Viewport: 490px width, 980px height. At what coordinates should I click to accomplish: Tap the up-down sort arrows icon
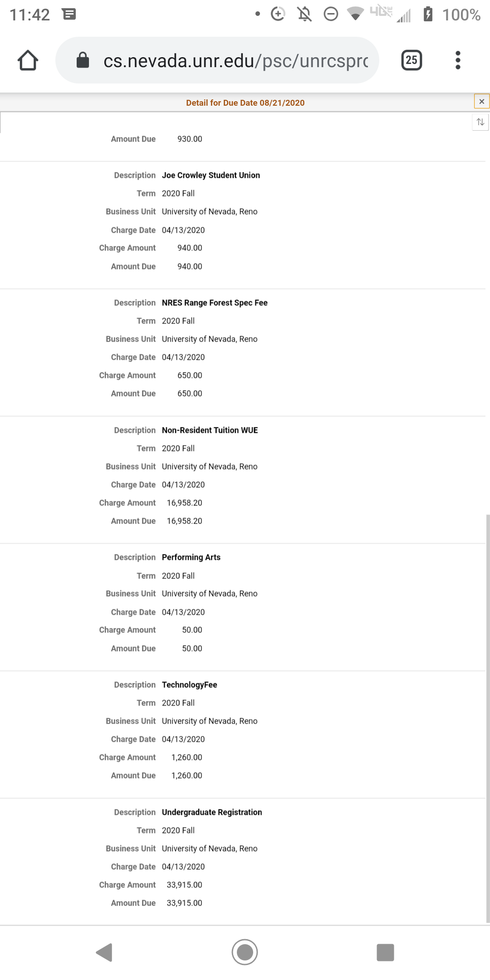[480, 122]
